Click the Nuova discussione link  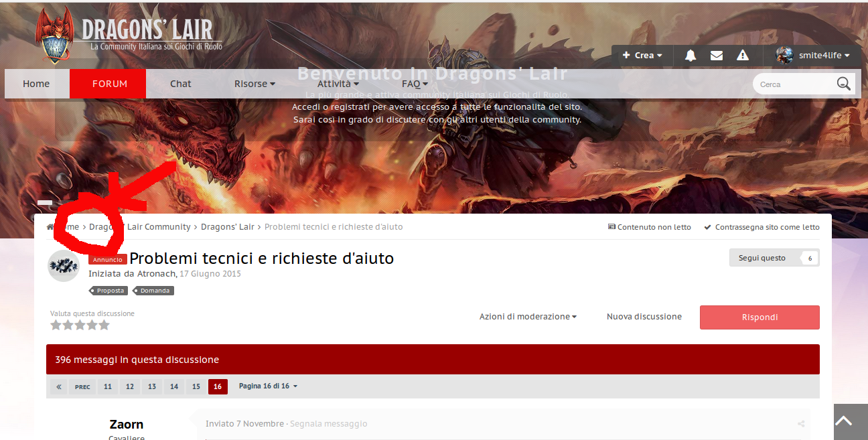click(644, 317)
